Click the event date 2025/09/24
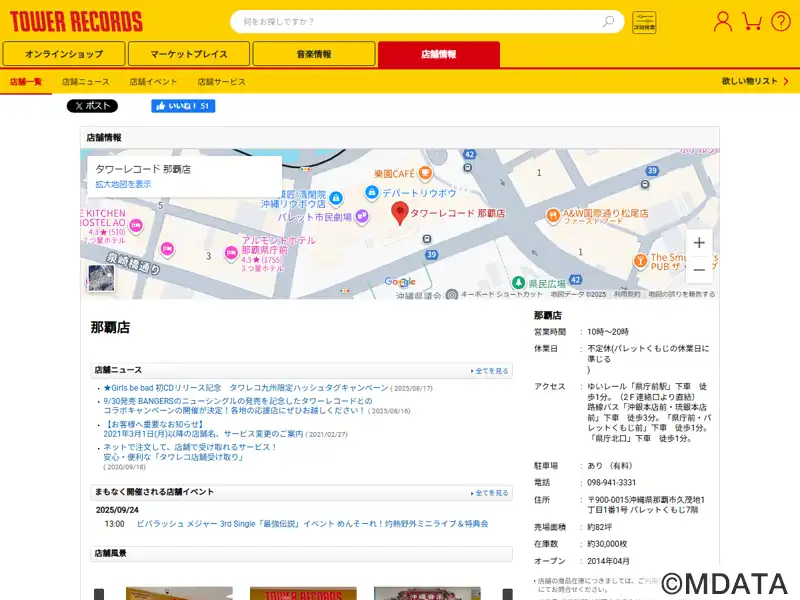 [x=117, y=510]
